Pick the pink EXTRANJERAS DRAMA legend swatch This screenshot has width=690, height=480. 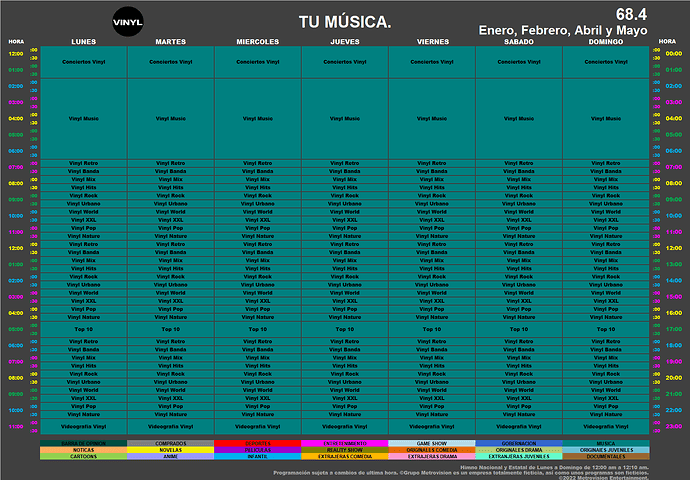click(x=432, y=457)
